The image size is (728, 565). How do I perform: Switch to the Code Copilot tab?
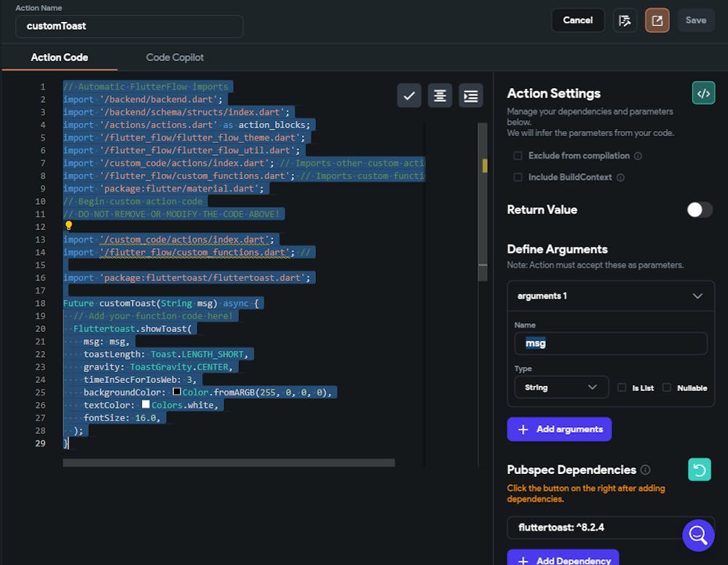tap(175, 58)
